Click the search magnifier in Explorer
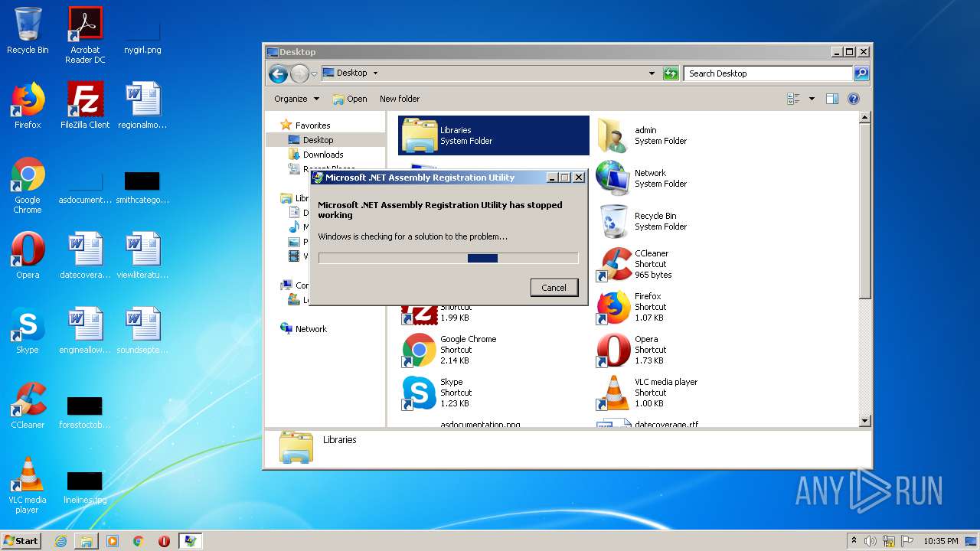The image size is (980, 551). tap(861, 73)
